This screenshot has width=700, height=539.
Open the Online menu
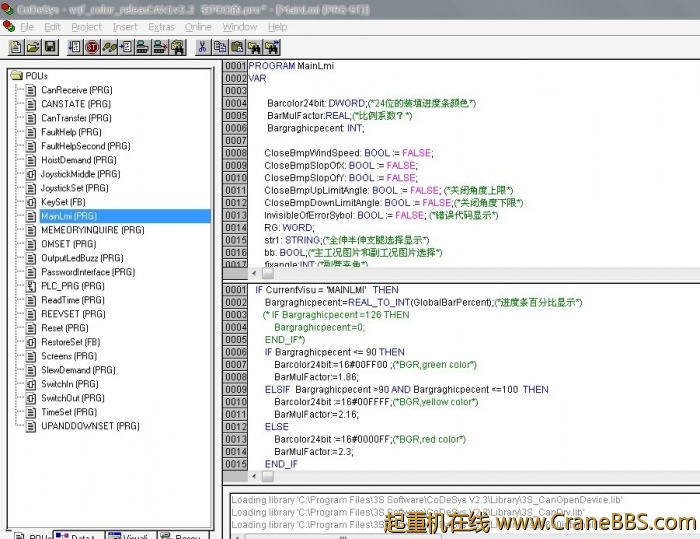[198, 27]
